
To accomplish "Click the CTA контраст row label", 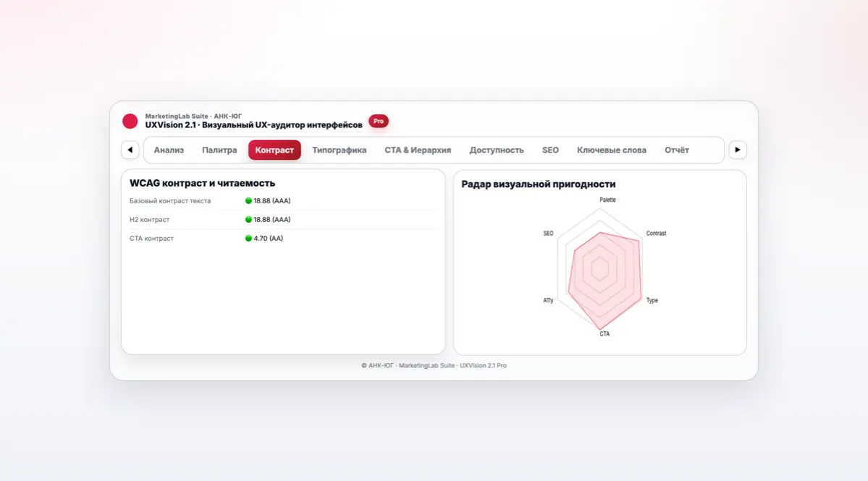I will click(152, 238).
